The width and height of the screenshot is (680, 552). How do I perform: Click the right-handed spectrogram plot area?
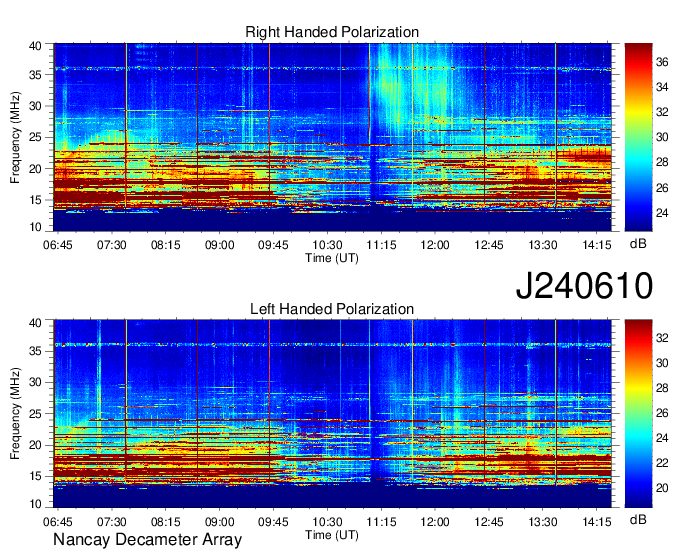pos(333,137)
